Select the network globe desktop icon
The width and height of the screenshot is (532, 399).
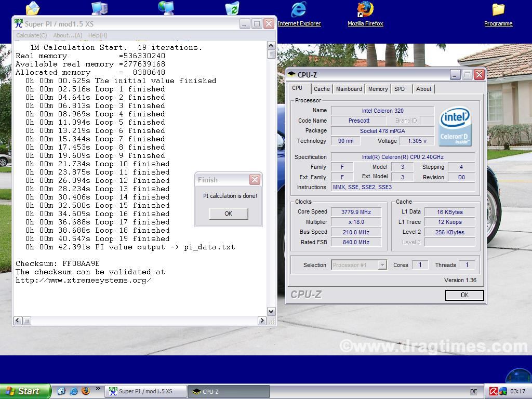(x=166, y=8)
